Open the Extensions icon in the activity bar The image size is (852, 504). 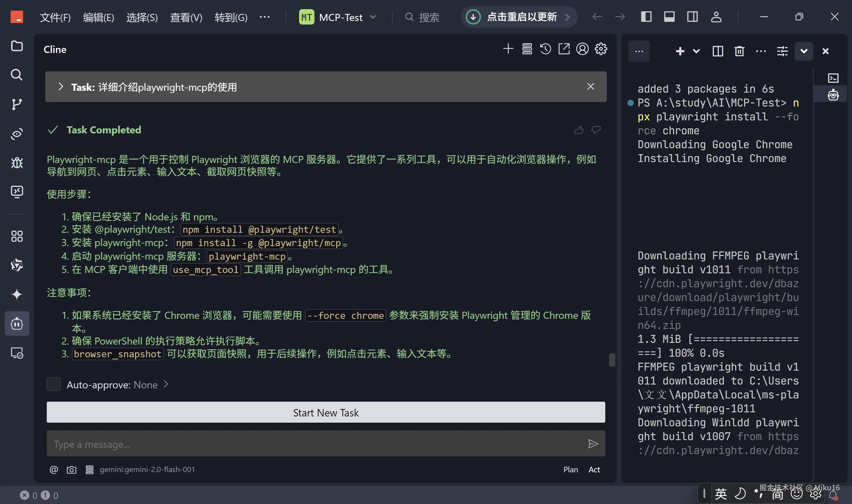17,236
